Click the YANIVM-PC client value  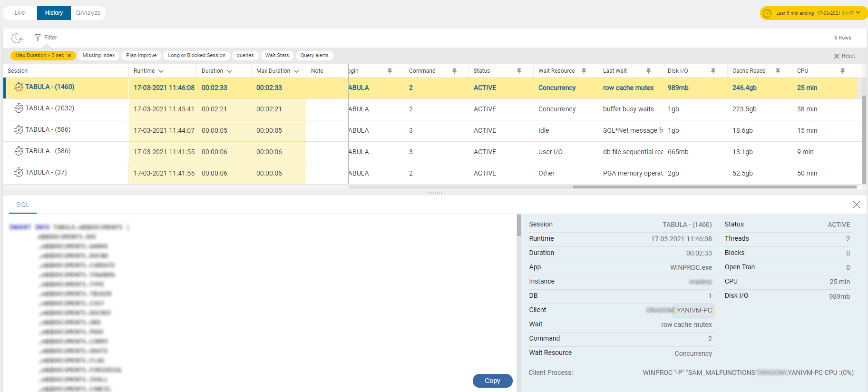(694, 310)
